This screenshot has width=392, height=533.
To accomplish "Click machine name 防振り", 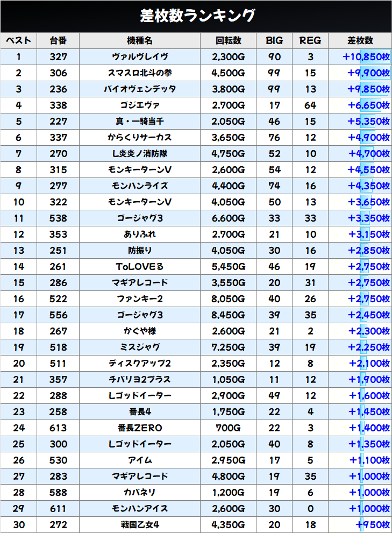I will (140, 251).
